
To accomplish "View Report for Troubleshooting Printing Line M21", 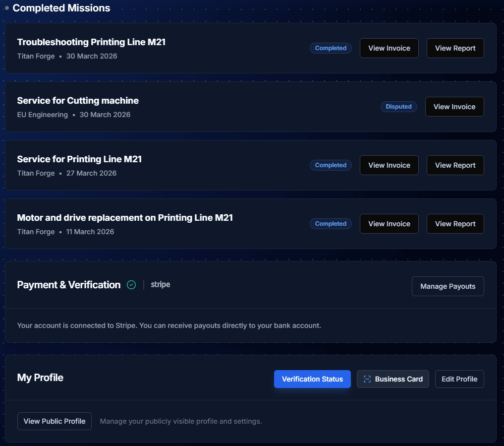I will click(455, 48).
